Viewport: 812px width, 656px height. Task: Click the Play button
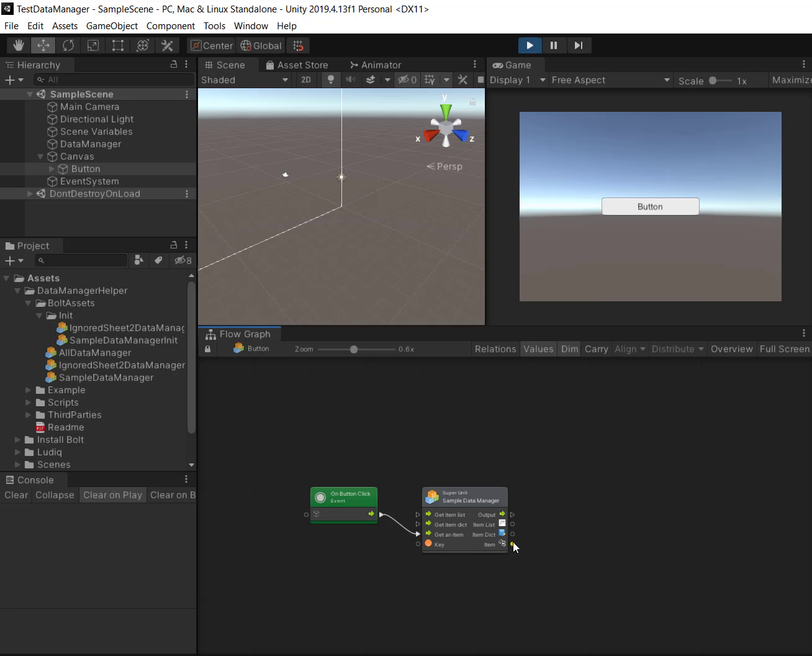point(530,45)
